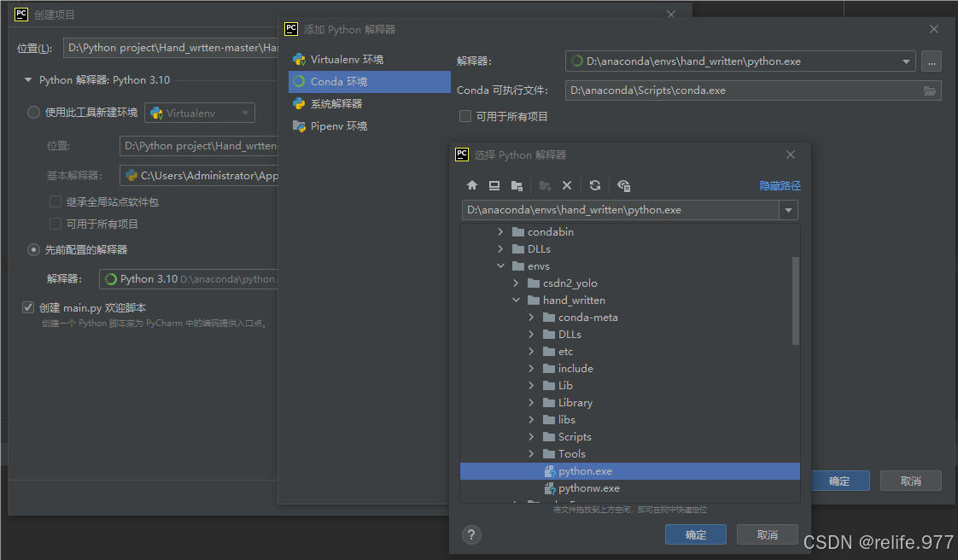Screen dimensions: 958x560
Task: Click 取消 in 选择 Python 解释器 dialog
Action: click(768, 535)
